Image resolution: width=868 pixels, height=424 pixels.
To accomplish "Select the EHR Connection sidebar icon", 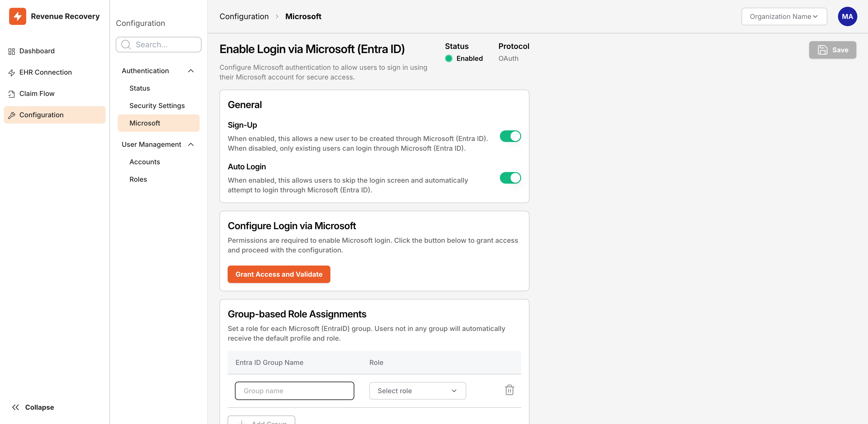I will (x=11, y=72).
